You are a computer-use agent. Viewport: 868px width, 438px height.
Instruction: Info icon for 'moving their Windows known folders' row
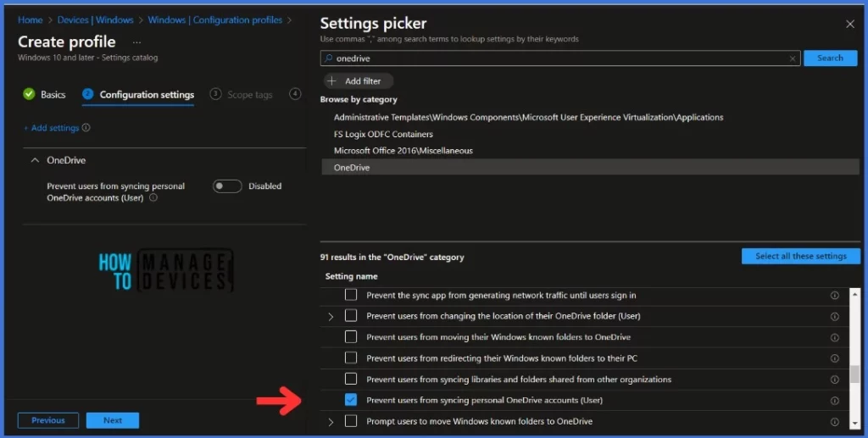834,337
